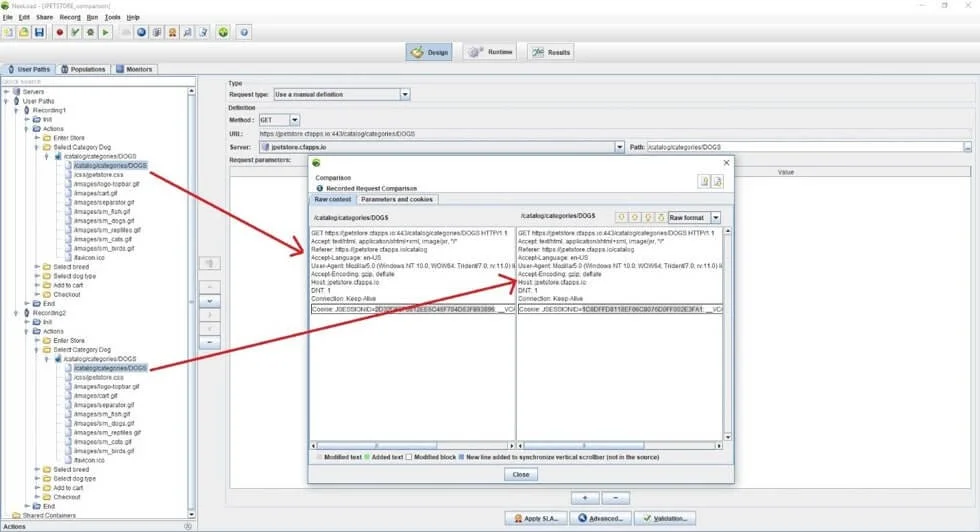Select the User Paths tab
The image size is (980, 532).
point(29,69)
